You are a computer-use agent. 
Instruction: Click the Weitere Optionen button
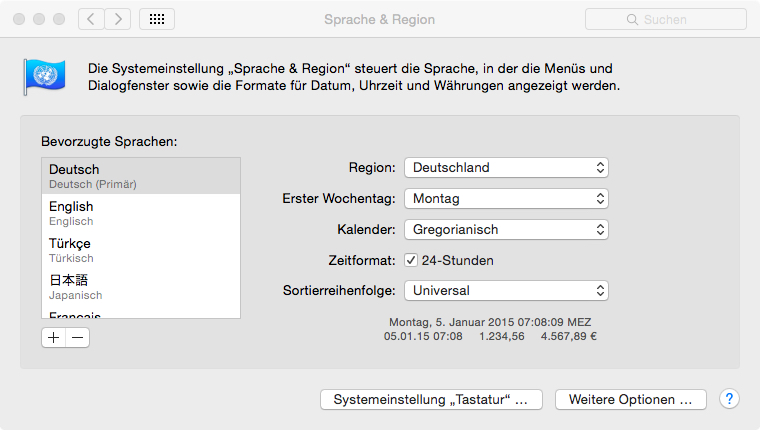click(x=630, y=399)
